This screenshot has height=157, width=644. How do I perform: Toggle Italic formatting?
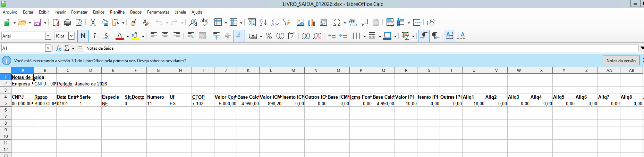point(94,36)
